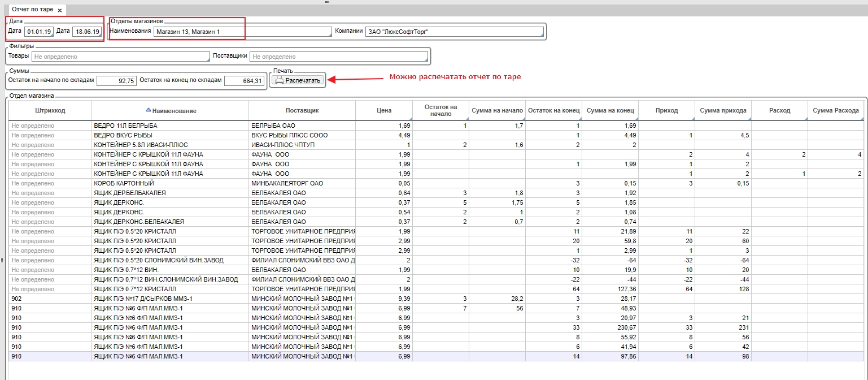
Task: Open the "Компании" company selector
Action: 454,32
